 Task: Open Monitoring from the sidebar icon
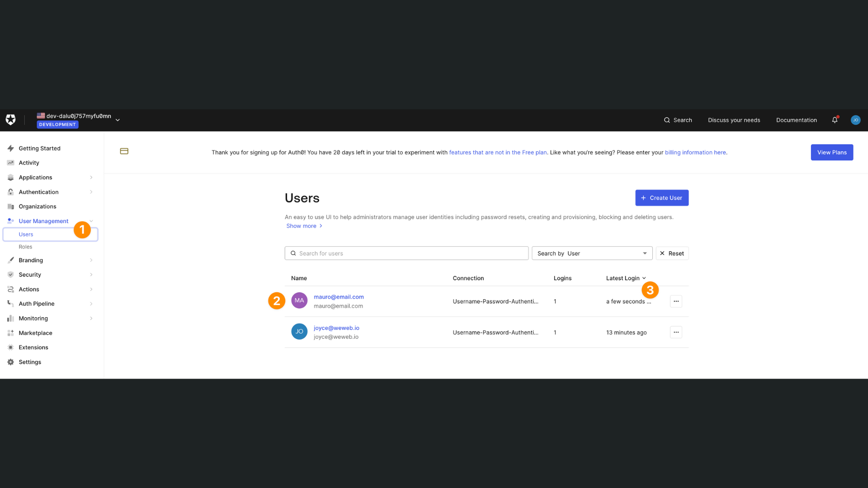10,318
